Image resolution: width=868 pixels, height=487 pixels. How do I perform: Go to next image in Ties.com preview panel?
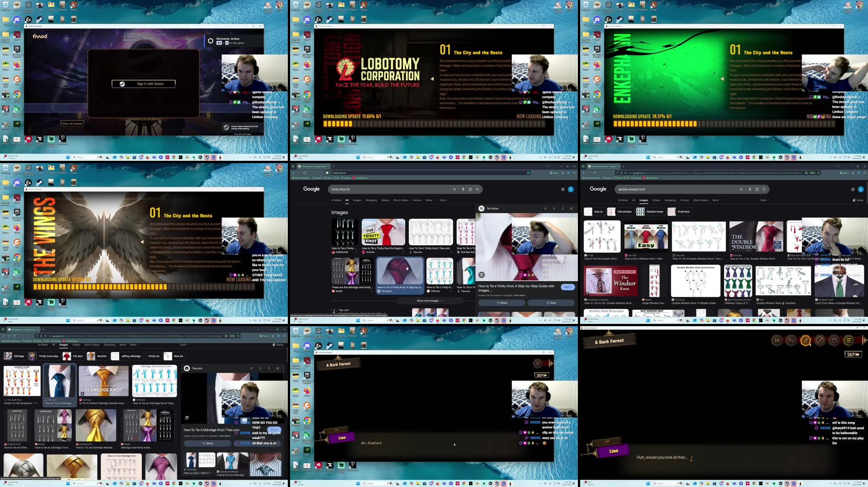[260, 368]
